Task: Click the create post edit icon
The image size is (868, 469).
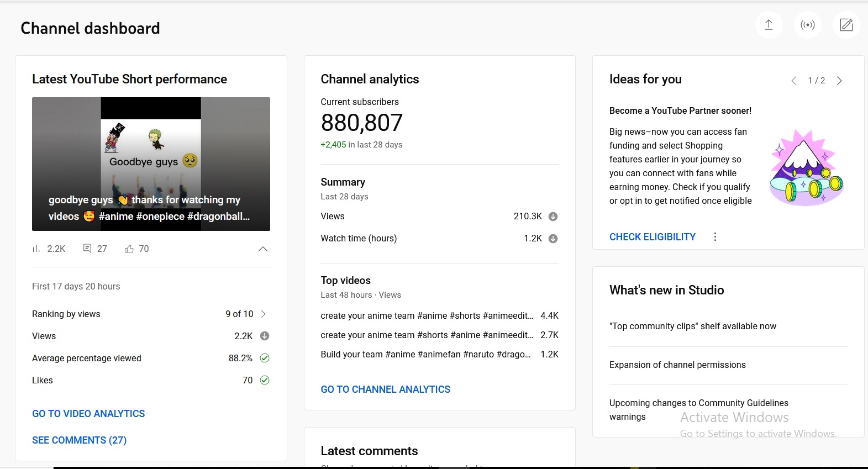Action: 846,25
